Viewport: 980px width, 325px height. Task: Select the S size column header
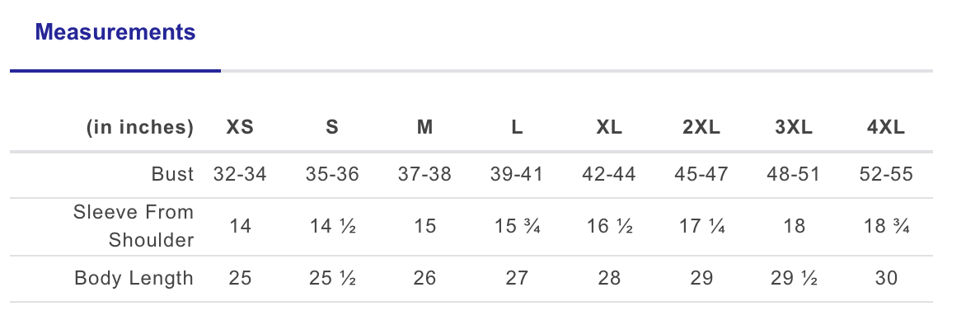[x=332, y=128]
